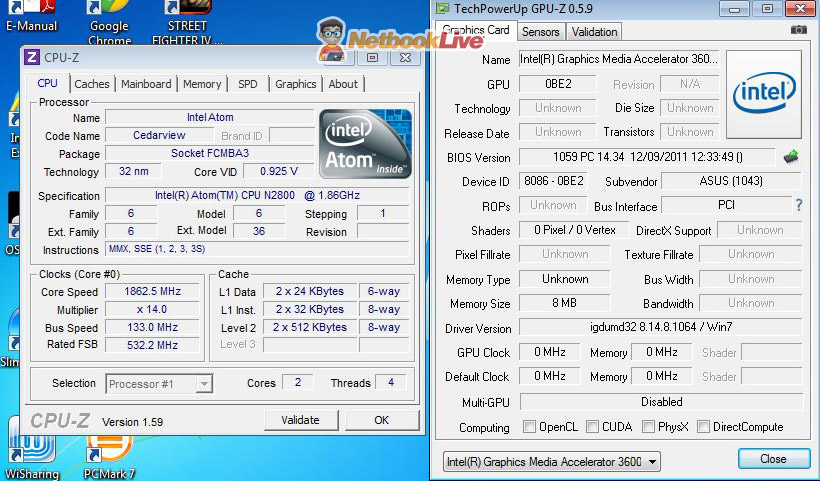
Task: Show the About tab in CPU-Z
Action: point(343,84)
